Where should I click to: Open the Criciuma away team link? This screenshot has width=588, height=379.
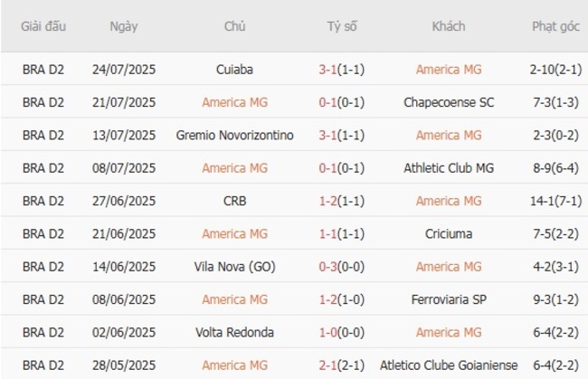(448, 233)
